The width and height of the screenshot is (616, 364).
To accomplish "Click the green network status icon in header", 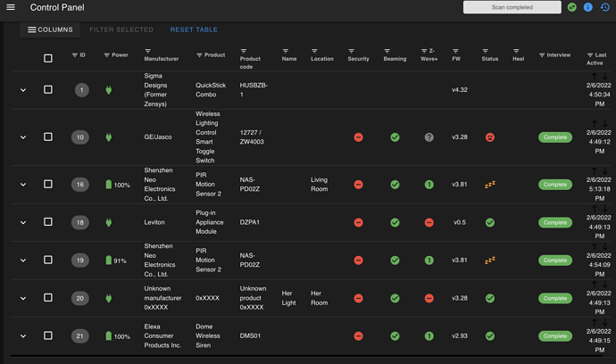I will [x=572, y=7].
